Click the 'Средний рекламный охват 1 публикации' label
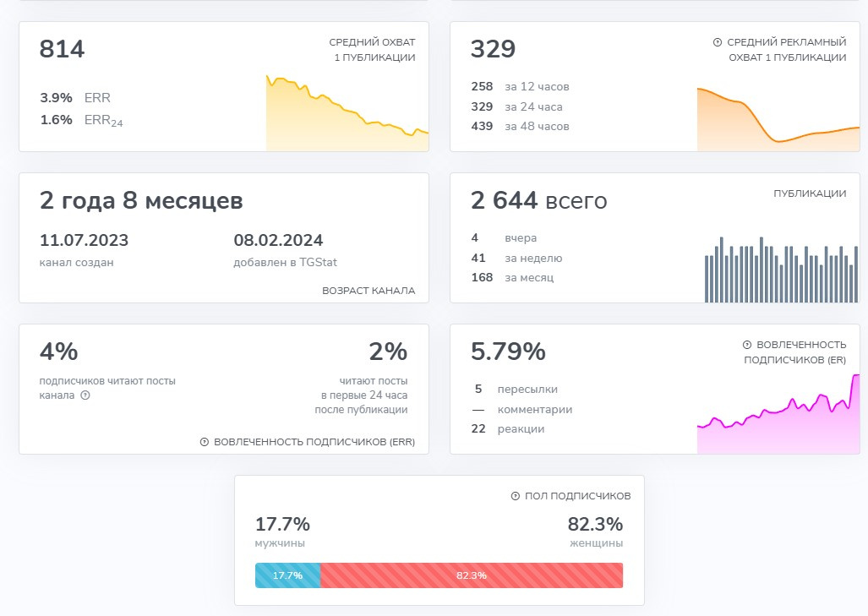This screenshot has height=616, width=868. [x=787, y=50]
